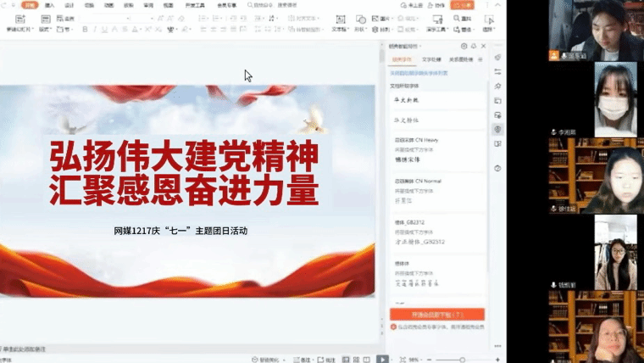This screenshot has width=644, height=363.
Task: Start slideshow from status bar play icon
Action: pos(383,359)
